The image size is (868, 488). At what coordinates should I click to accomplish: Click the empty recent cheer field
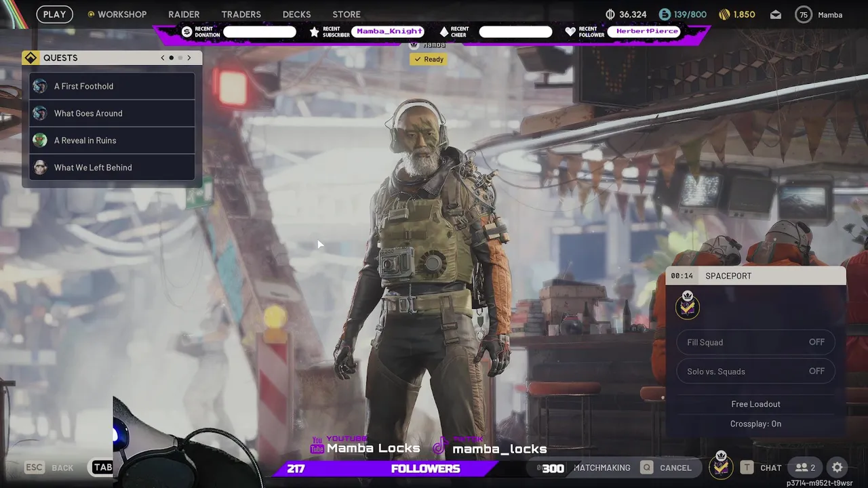pyautogui.click(x=515, y=32)
